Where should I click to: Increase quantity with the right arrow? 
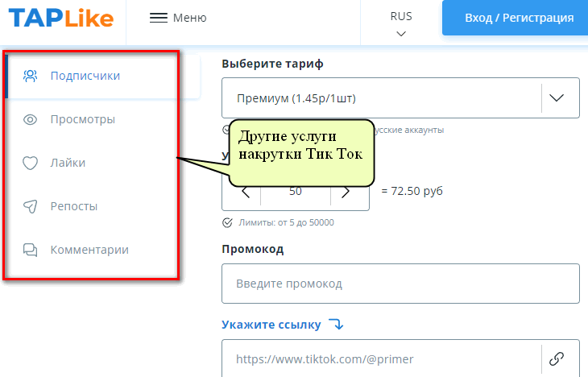click(x=346, y=192)
